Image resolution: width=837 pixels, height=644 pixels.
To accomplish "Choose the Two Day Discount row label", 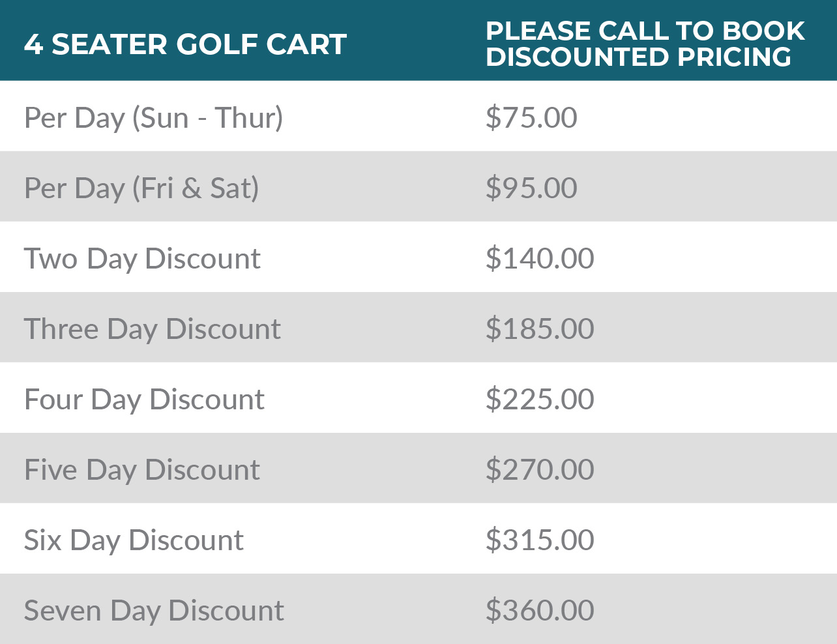I will [x=142, y=259].
